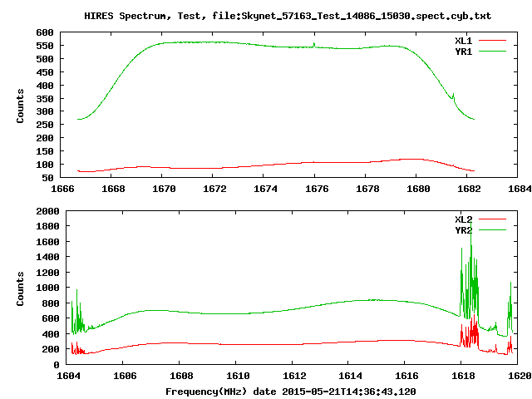This screenshot has width=532, height=399.
Task: Click the green YR1 legend line sample
Action: (492, 52)
